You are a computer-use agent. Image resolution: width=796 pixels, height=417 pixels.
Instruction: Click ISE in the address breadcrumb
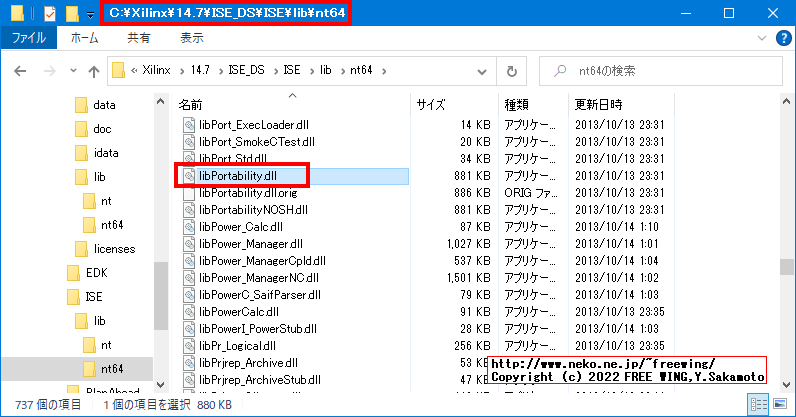click(x=291, y=70)
